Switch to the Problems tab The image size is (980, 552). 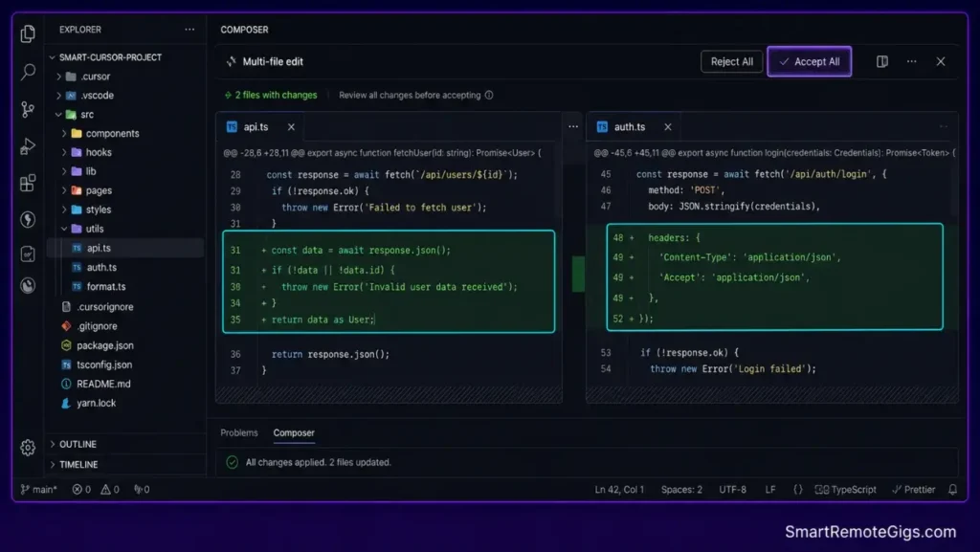[x=238, y=432]
